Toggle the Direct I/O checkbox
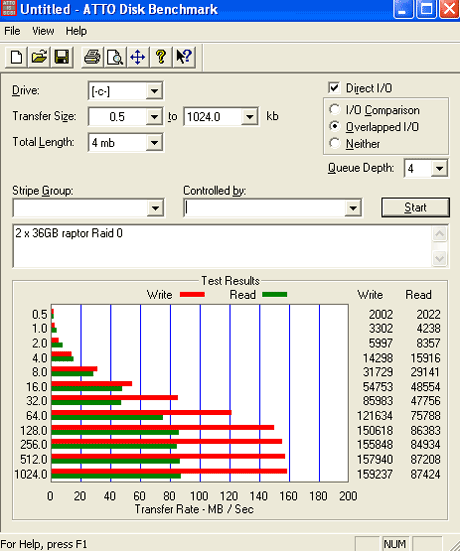 334,88
